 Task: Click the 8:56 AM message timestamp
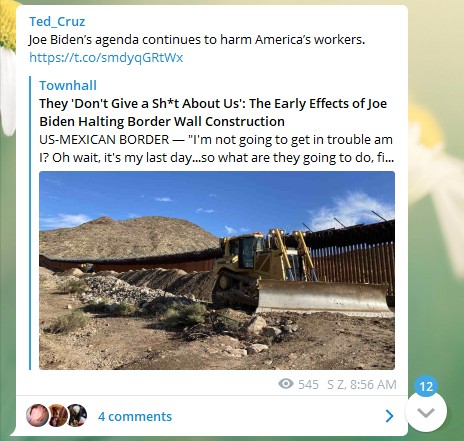tap(373, 384)
